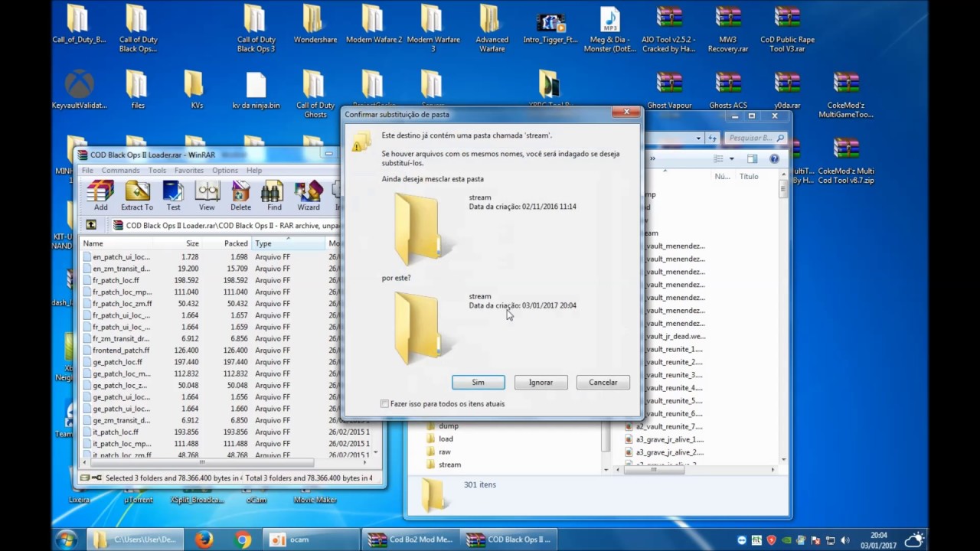Select the stream folder in Explorer tree
The image size is (980, 551).
(449, 465)
